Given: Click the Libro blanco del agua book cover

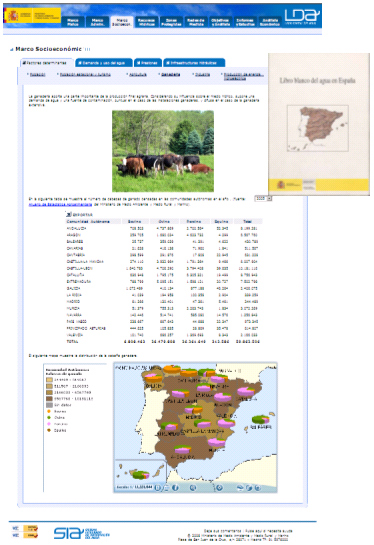Looking at the screenshot, I should pos(319,124).
